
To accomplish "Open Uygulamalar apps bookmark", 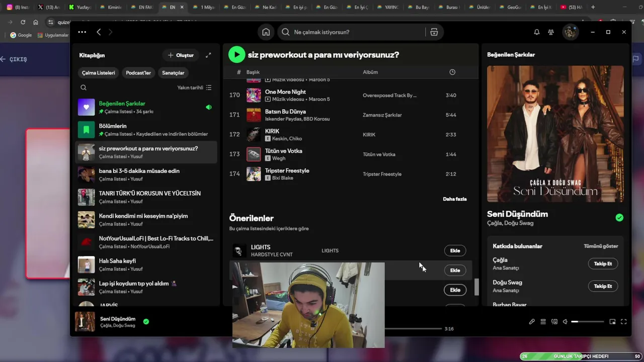I will pos(52,35).
